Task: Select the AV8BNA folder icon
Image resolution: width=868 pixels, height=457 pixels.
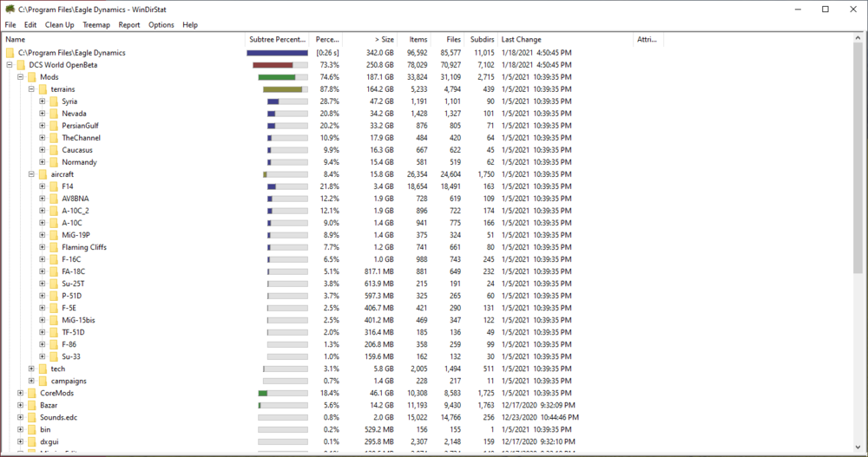Action: (54, 199)
